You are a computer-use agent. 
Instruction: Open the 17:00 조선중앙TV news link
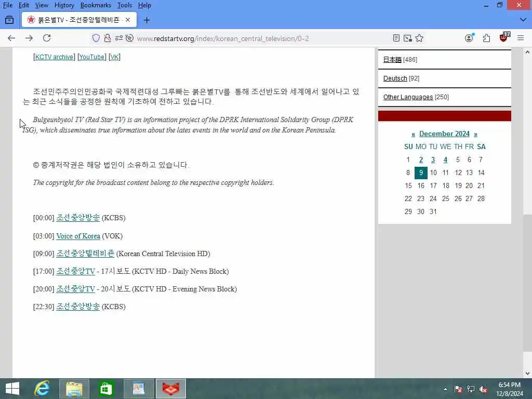[x=76, y=271]
